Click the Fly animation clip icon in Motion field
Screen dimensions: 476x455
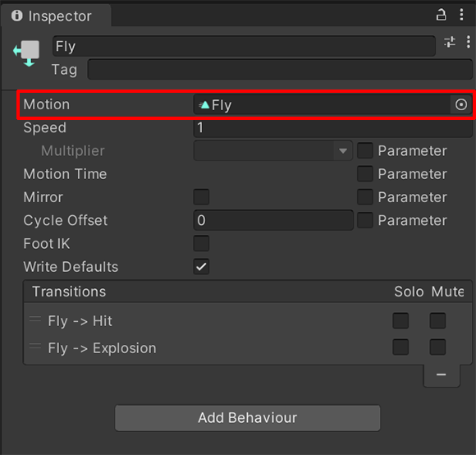pyautogui.click(x=204, y=105)
